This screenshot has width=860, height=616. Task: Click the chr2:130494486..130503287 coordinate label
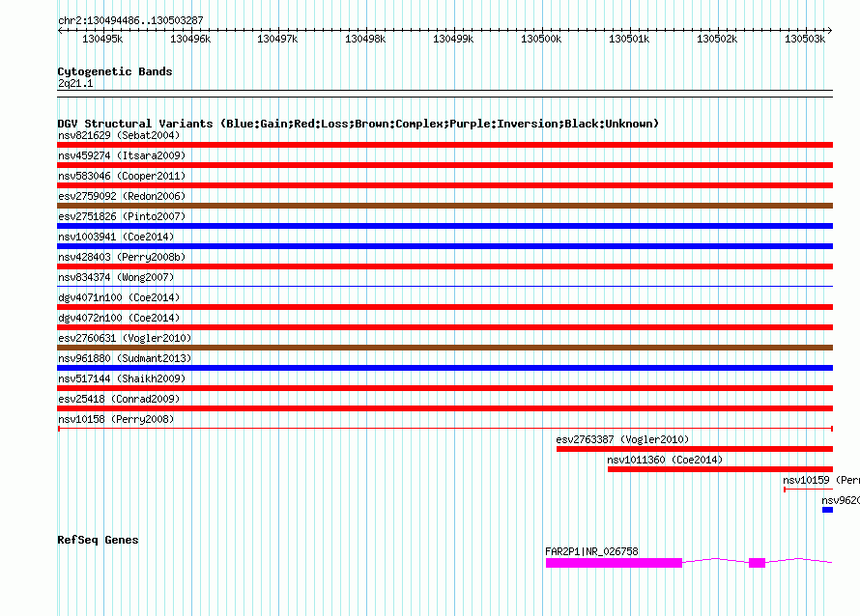point(130,20)
